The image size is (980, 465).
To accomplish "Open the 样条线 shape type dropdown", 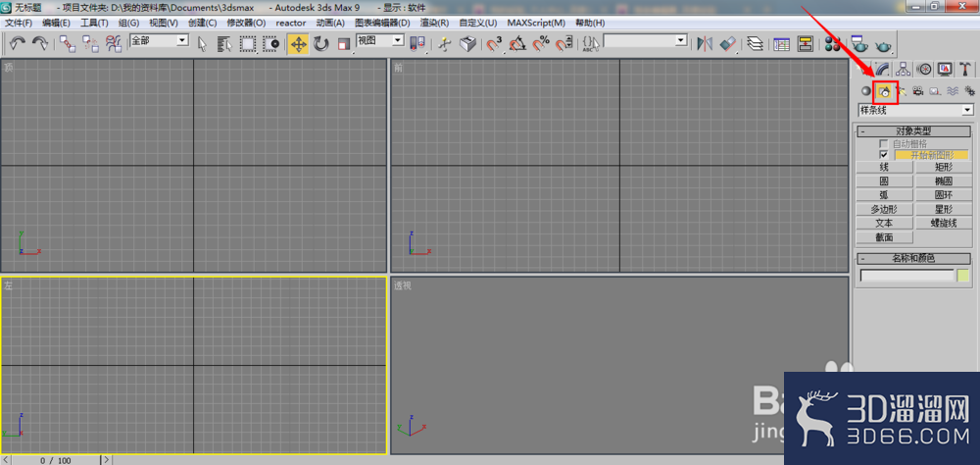I will 915,110.
